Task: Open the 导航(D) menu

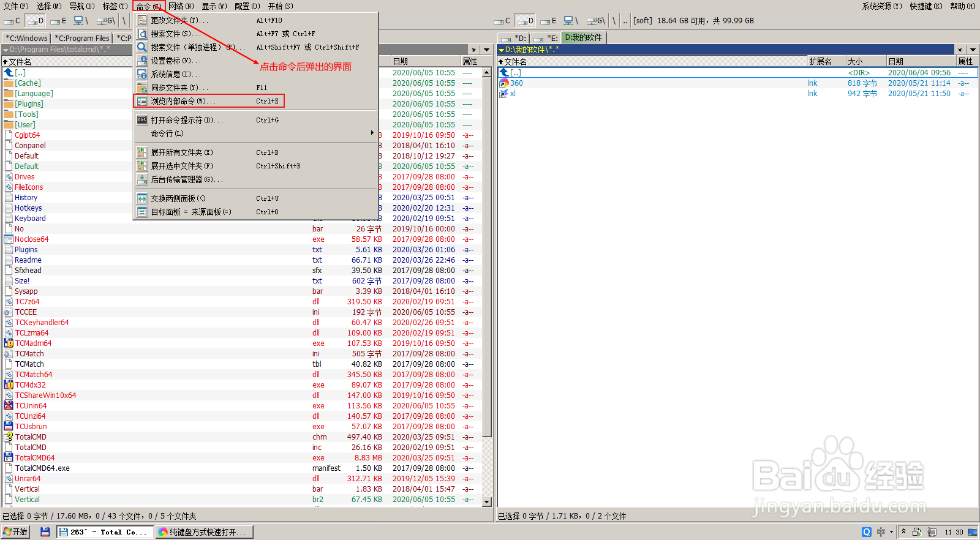Action: [82, 6]
